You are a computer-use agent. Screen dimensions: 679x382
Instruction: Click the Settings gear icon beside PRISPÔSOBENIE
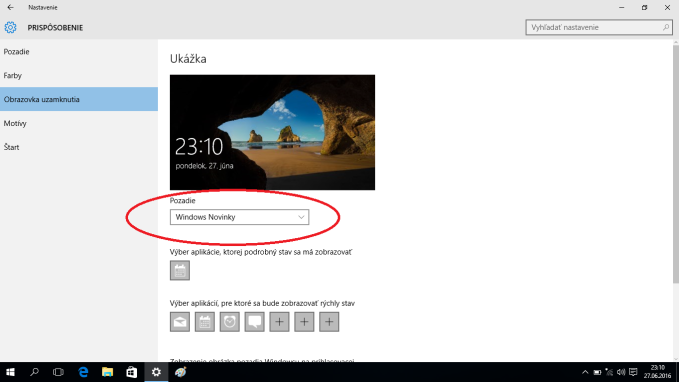pyautogui.click(x=10, y=27)
